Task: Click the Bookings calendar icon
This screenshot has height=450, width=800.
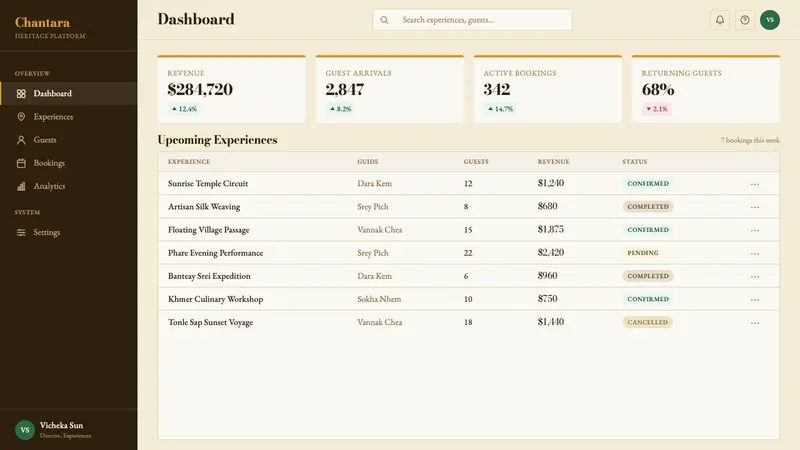Action: [x=21, y=163]
